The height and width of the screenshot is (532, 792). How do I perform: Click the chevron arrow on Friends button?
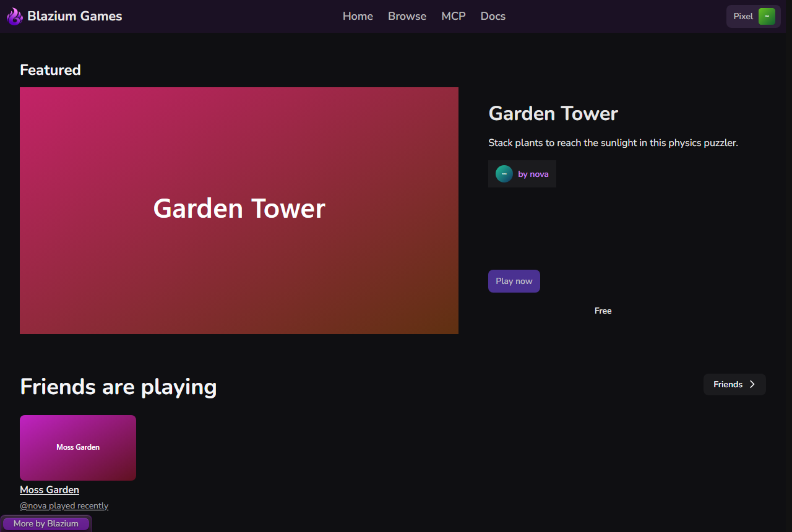752,384
